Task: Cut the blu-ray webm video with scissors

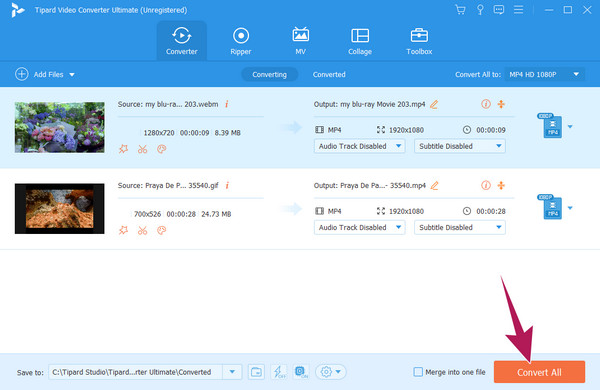Action: click(143, 149)
